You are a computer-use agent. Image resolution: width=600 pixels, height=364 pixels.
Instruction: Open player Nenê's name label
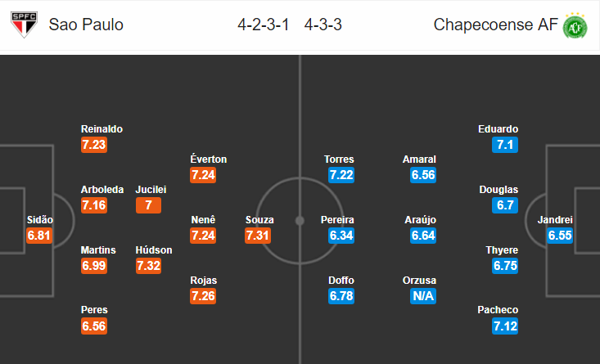click(x=202, y=220)
